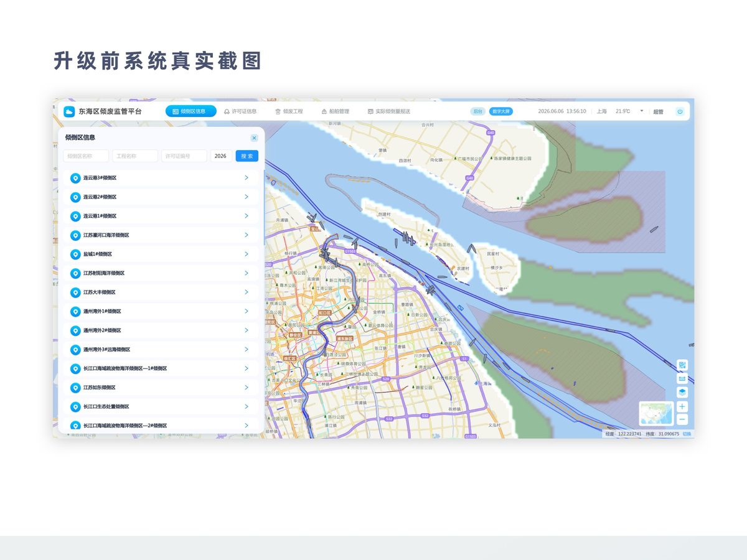Expand 盐城1#倾倒区 with its chevron

247,254
